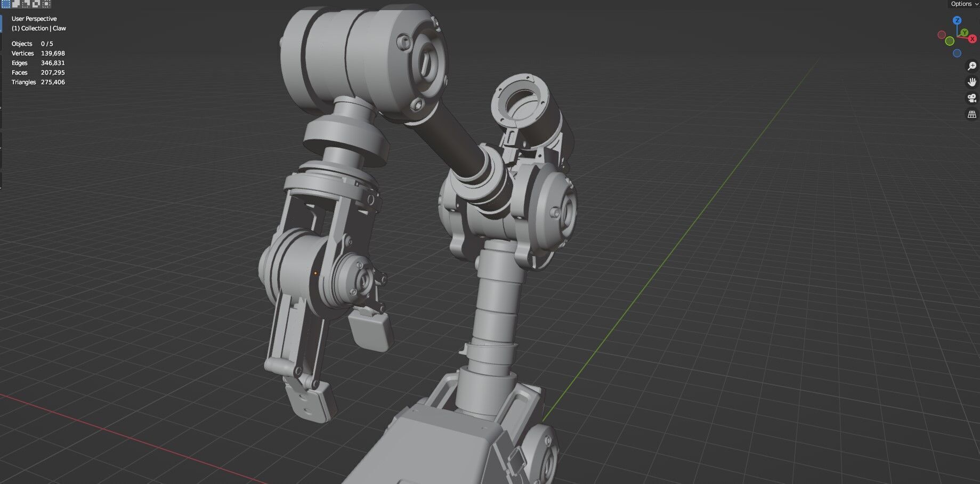Click the "(1) Collection | Claw" text
Viewport: 980px width, 484px height.
click(x=39, y=28)
